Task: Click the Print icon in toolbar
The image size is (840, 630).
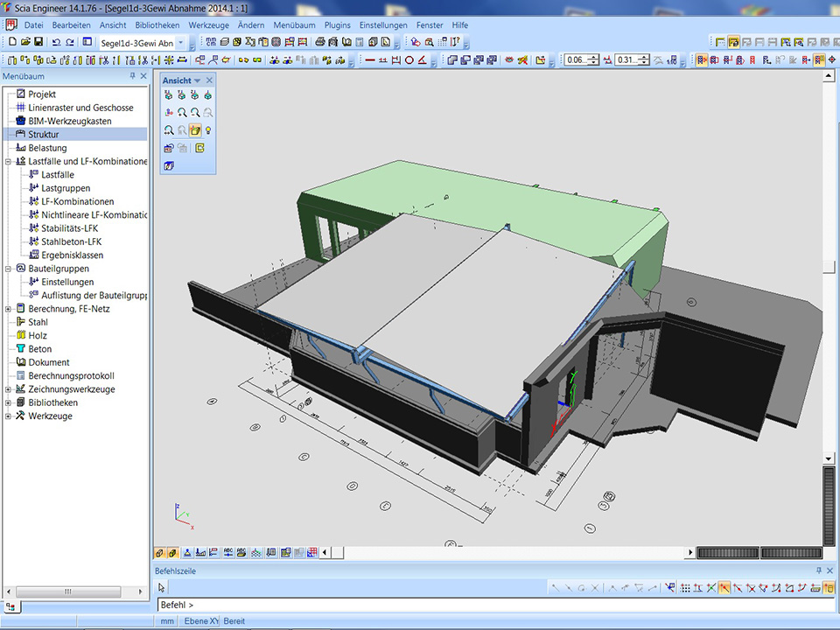Action: (x=320, y=42)
